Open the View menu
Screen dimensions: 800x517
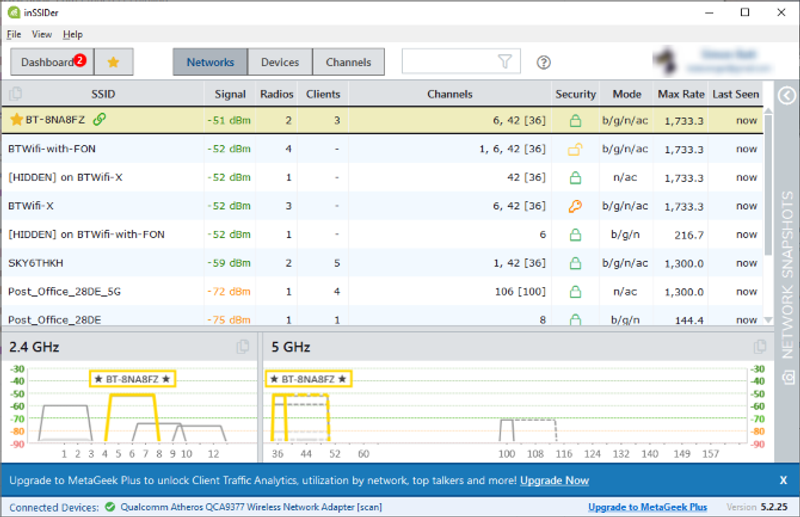41,34
